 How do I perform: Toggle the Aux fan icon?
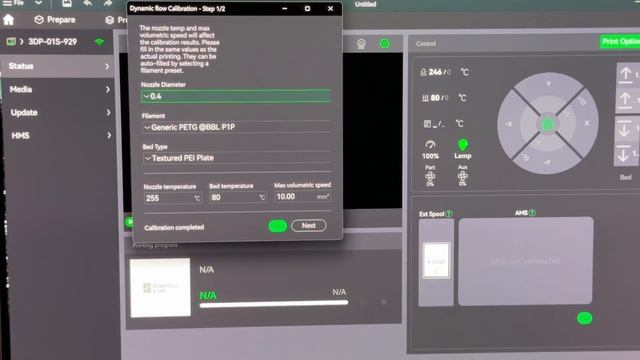462,176
